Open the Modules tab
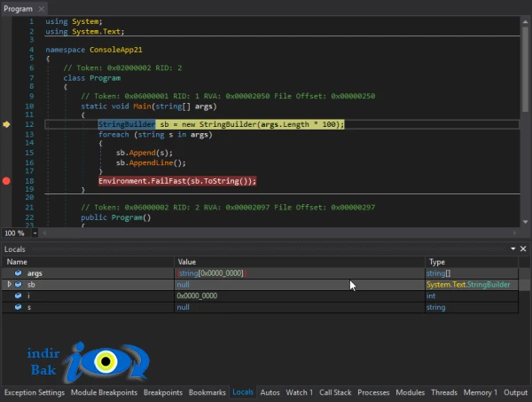The width and height of the screenshot is (532, 402). pyautogui.click(x=411, y=392)
